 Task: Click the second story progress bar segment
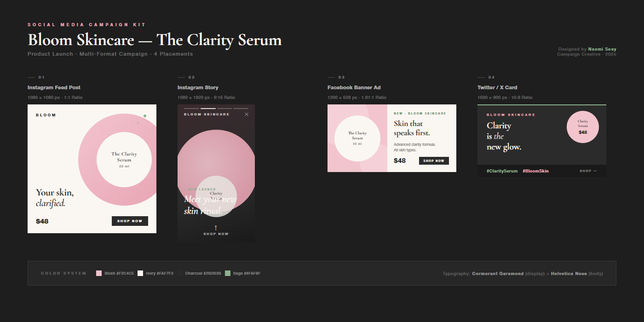208,109
